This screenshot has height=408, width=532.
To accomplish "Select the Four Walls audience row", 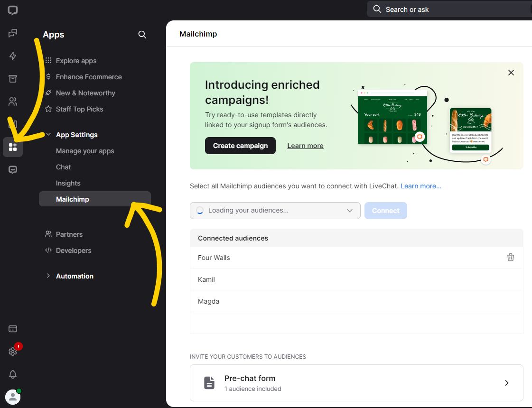I will (356, 258).
